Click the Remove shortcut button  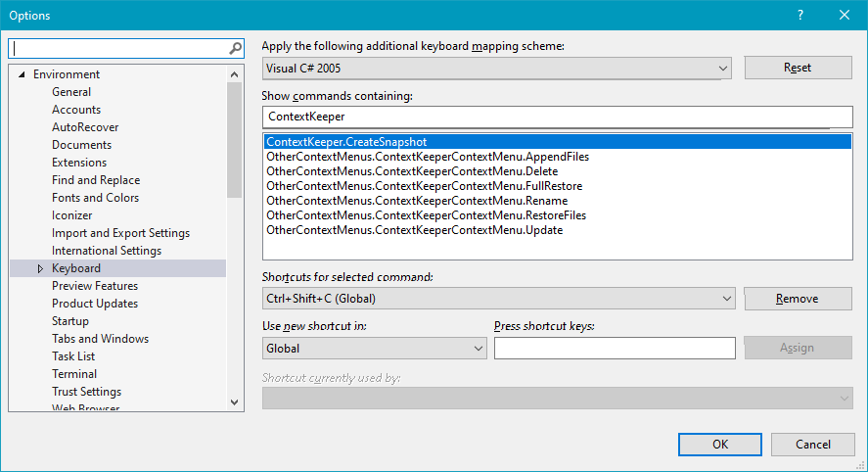[x=798, y=299]
